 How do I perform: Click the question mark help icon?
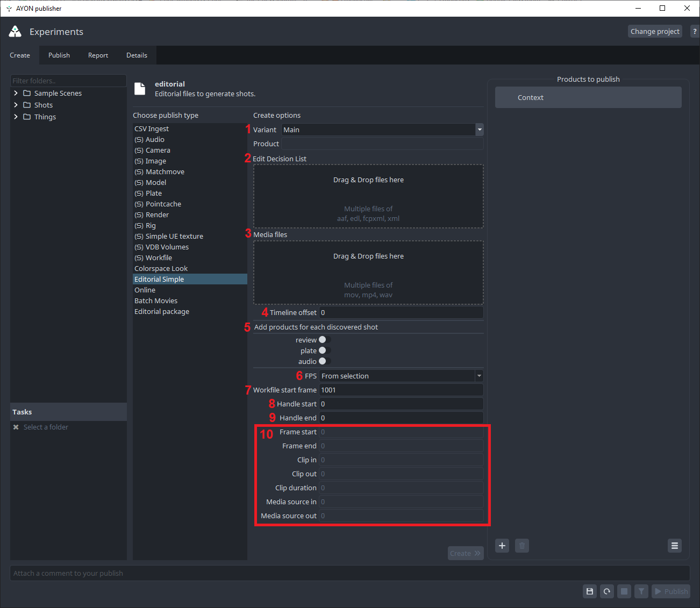point(694,31)
